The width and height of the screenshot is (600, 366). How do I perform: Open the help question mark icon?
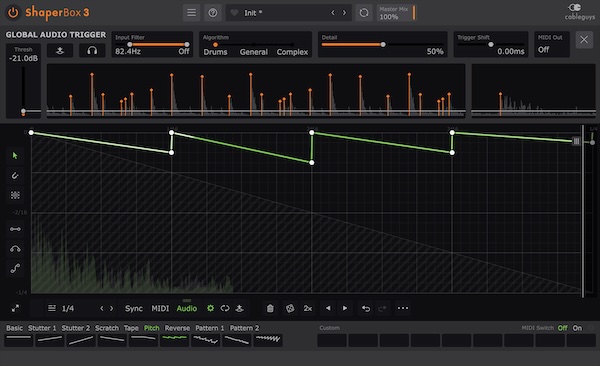pos(213,13)
